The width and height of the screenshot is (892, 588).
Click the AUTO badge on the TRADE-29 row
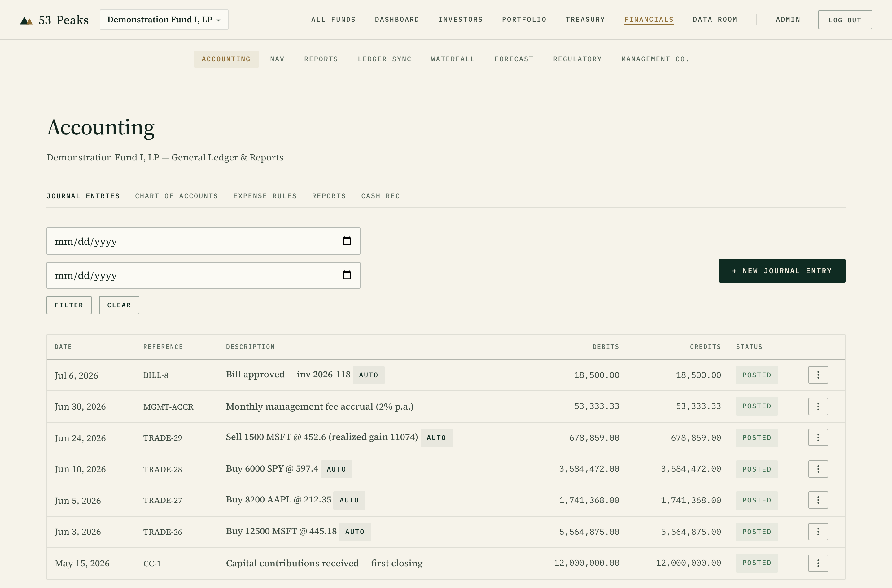pos(436,438)
